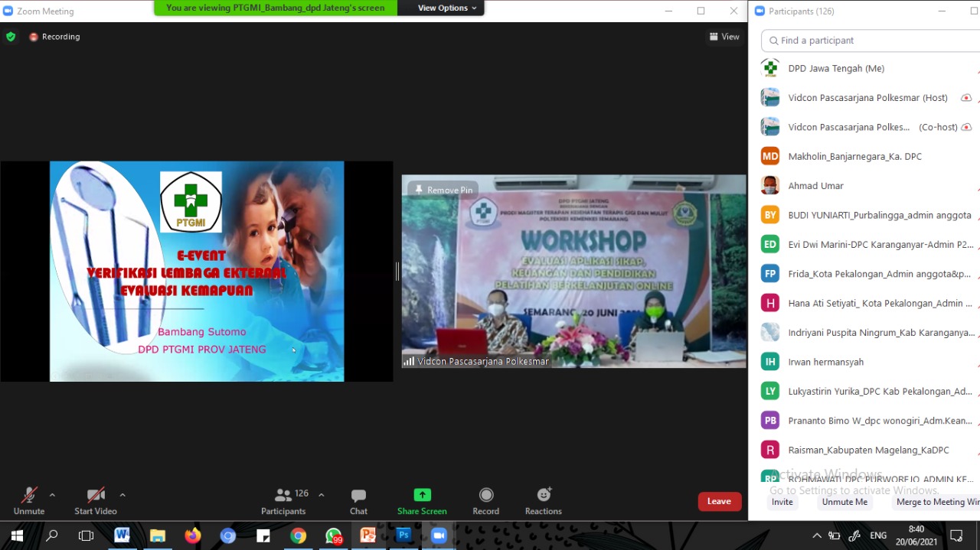Click FP avatar of Frida
This screenshot has height=550, width=980.
(770, 274)
